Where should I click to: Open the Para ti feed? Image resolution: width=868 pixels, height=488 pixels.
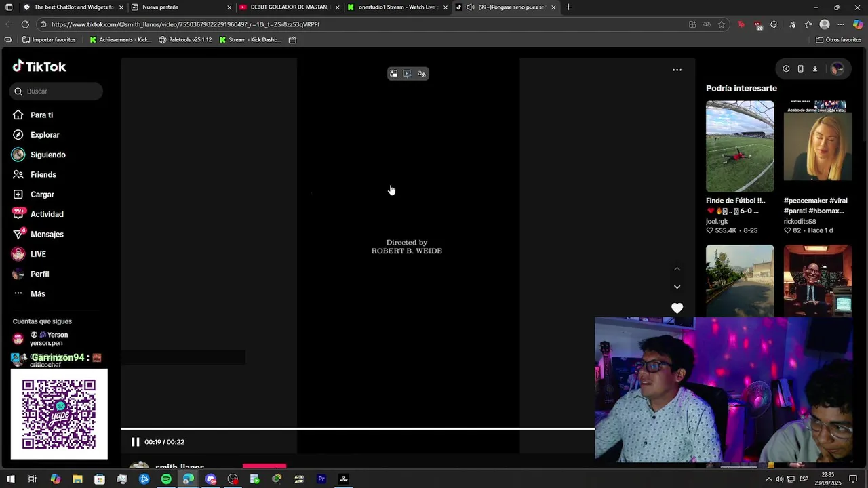click(33, 115)
